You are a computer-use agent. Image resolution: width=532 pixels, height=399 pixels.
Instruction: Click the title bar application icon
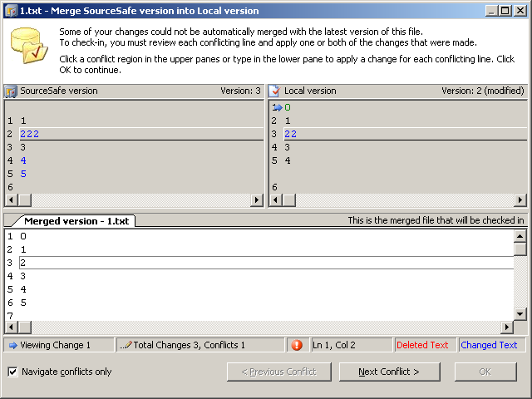pos(10,11)
